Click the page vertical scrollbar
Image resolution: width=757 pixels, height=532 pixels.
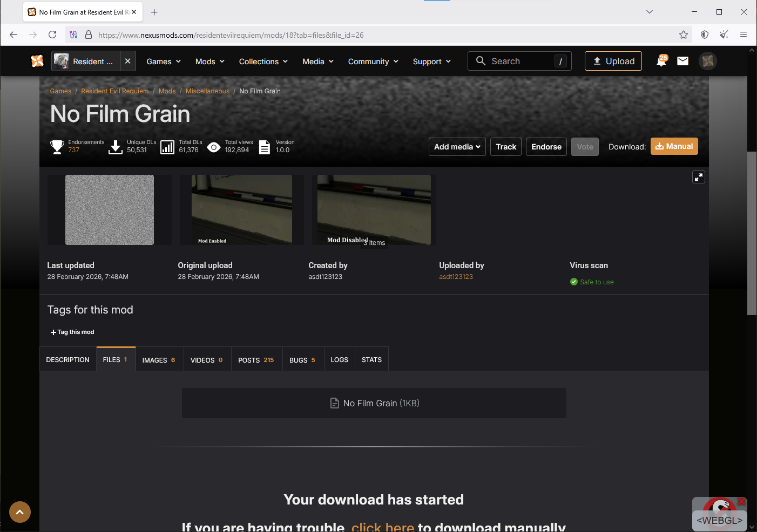[752, 233]
